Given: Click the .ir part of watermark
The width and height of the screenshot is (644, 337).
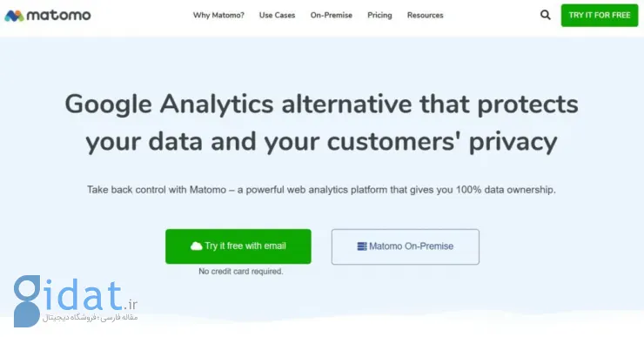Looking at the screenshot, I should point(131,304).
